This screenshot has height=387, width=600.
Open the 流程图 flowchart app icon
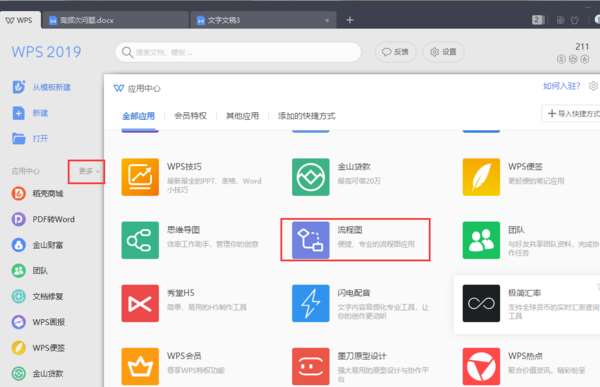tap(310, 240)
